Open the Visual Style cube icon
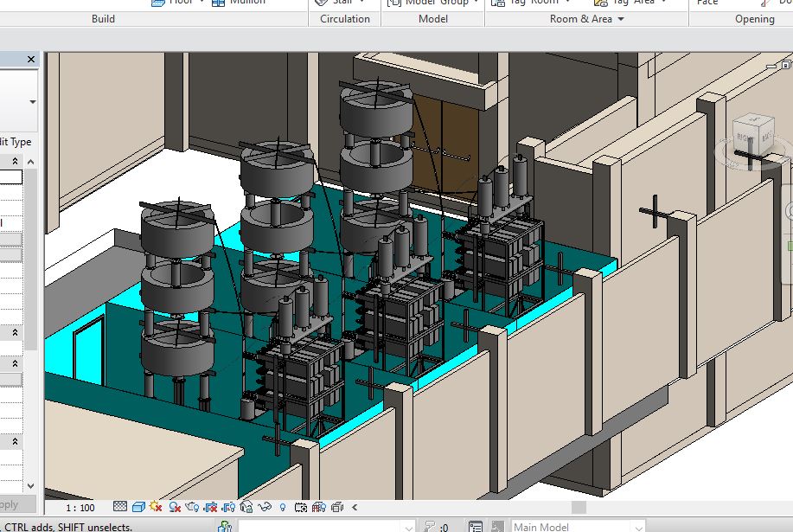 [137, 507]
